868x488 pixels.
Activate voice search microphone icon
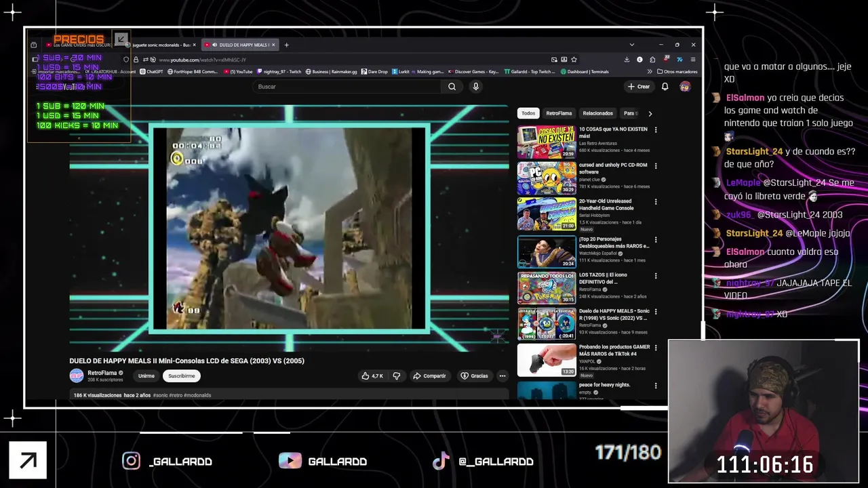[x=475, y=87]
